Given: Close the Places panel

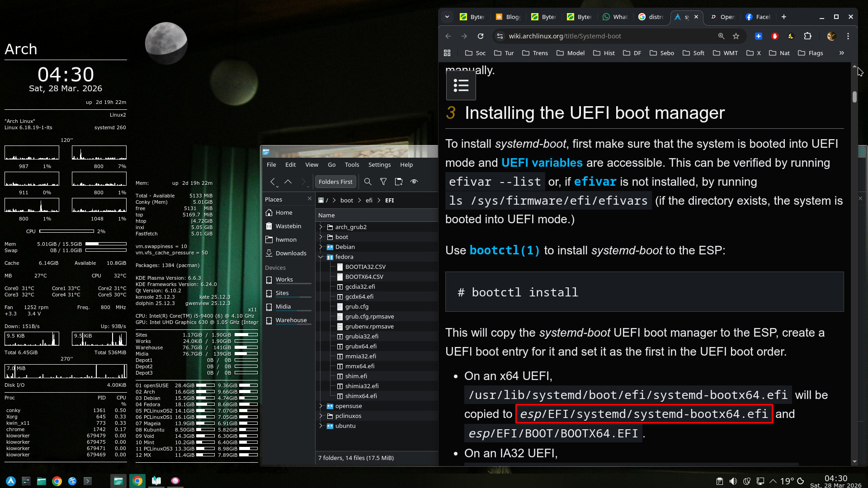Looking at the screenshot, I should pyautogui.click(x=310, y=199).
